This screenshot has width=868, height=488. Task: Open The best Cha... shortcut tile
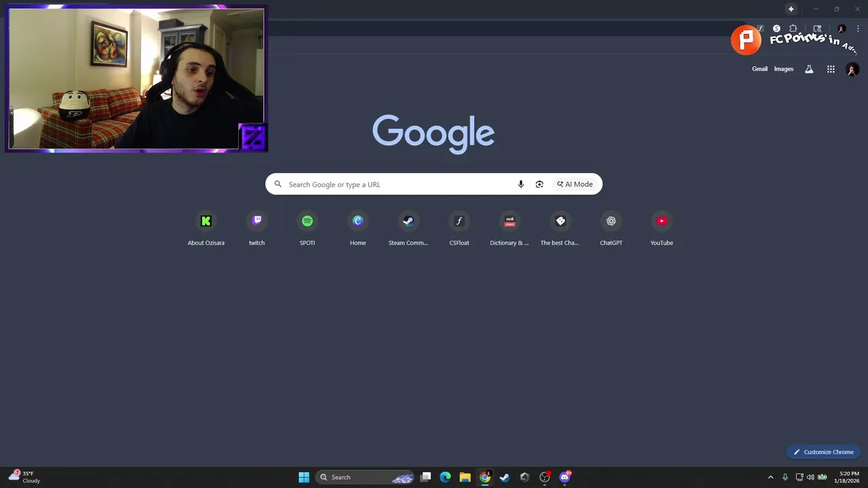click(x=560, y=229)
